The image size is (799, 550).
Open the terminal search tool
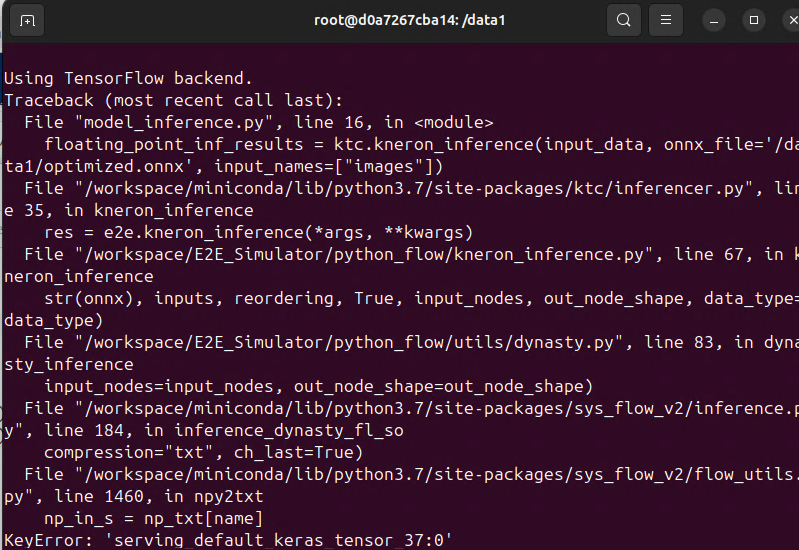pos(624,20)
